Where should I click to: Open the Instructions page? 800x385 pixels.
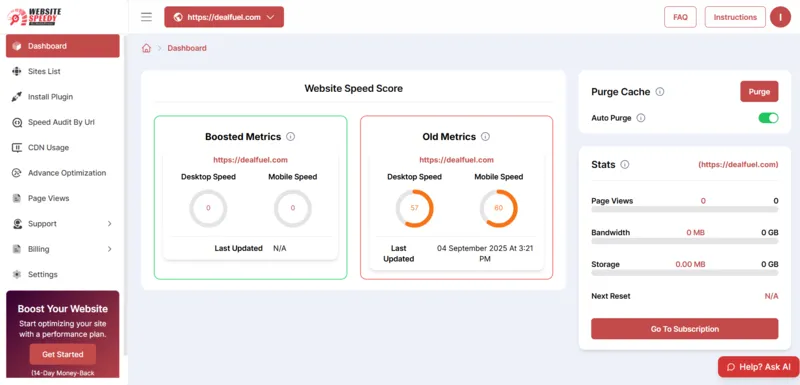[x=735, y=17]
